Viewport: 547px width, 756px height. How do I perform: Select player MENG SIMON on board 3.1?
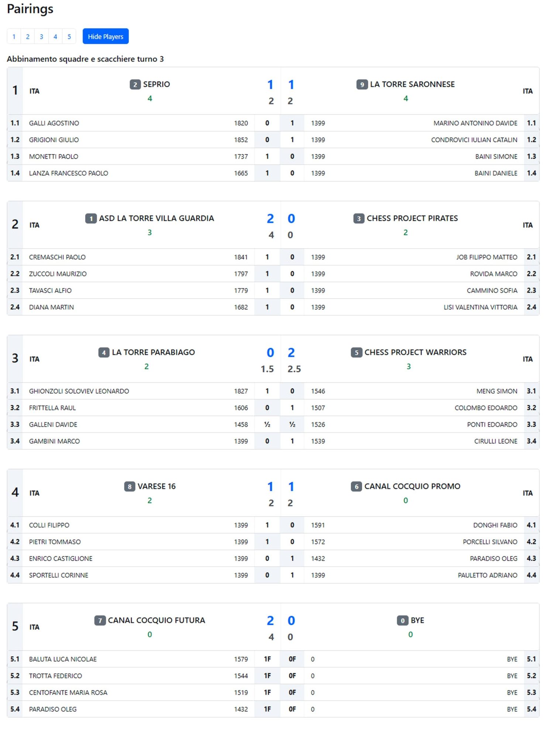coord(496,391)
